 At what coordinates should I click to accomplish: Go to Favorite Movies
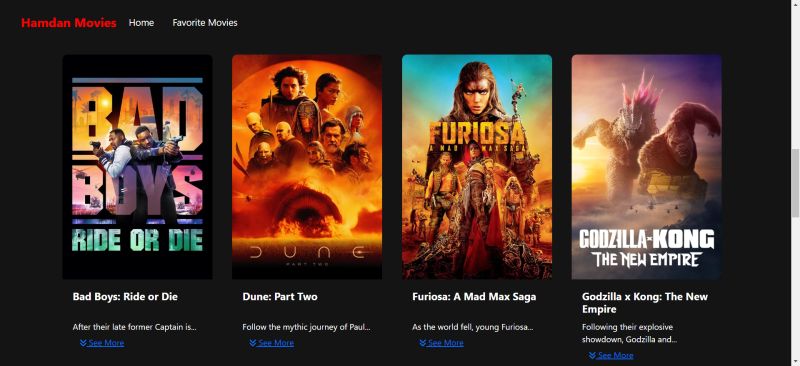tap(205, 22)
